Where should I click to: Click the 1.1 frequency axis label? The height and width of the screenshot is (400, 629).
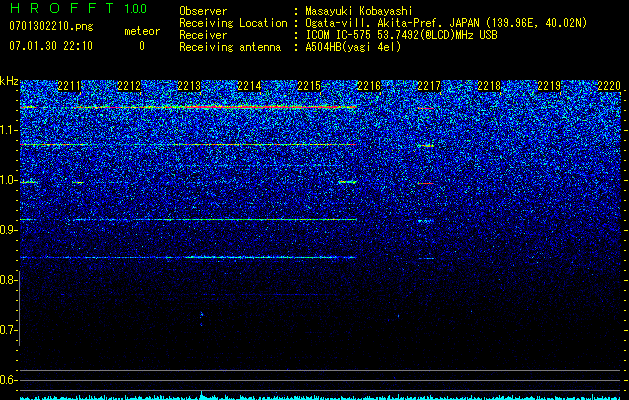tap(8, 130)
